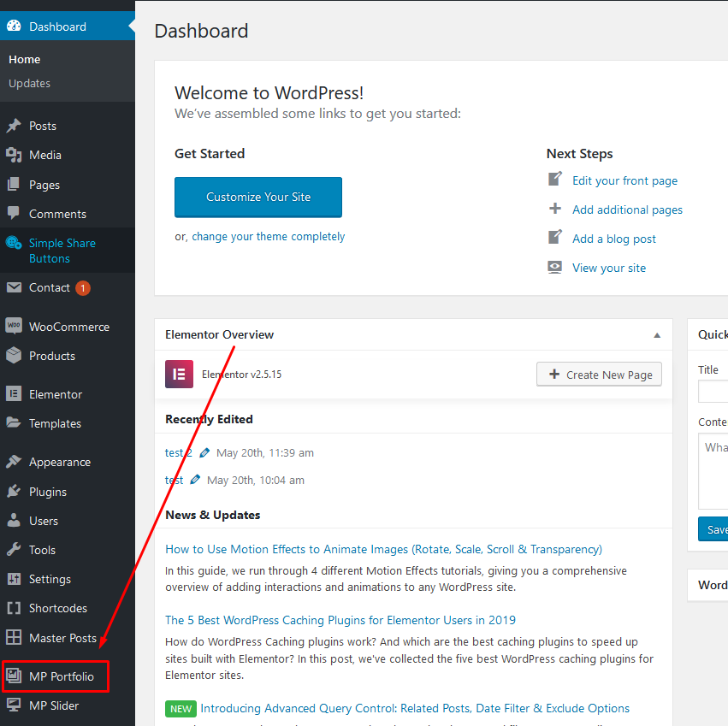Viewport: 728px width, 726px height.
Task: Go to the Updates submenu
Action: click(x=29, y=83)
